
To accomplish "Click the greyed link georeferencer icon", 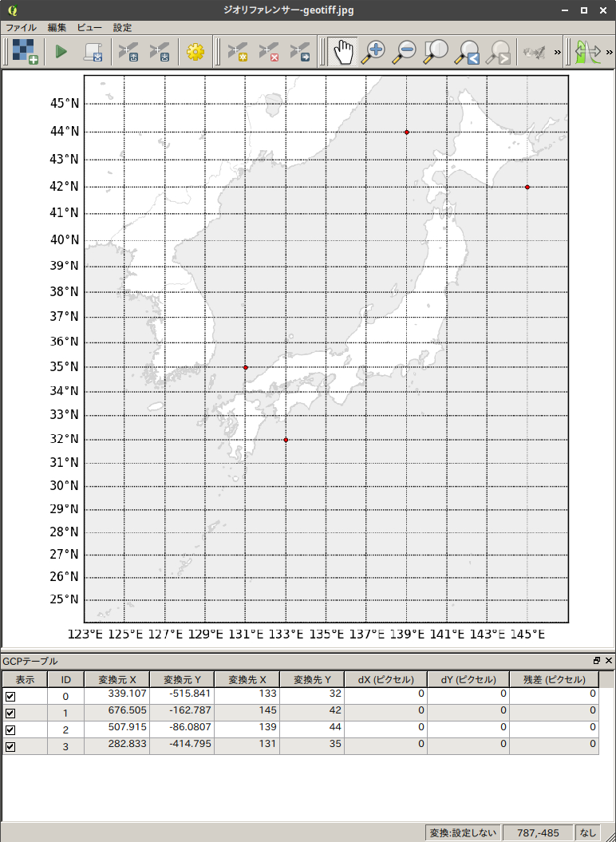I will coord(535,52).
